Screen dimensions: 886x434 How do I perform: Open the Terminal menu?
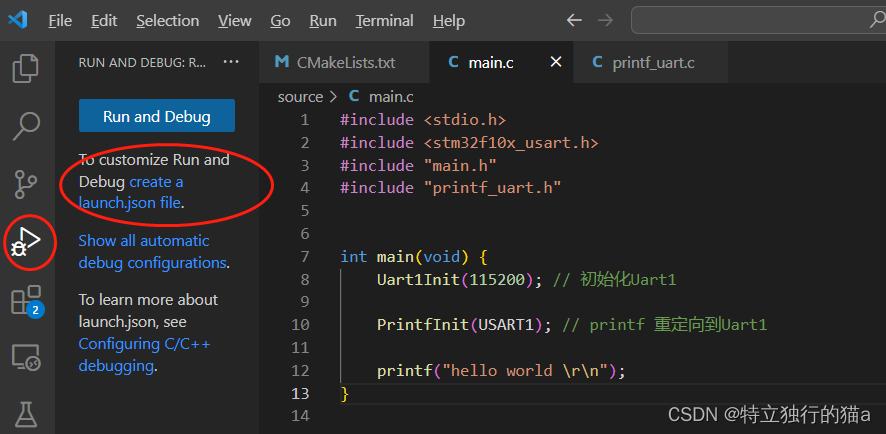385,21
